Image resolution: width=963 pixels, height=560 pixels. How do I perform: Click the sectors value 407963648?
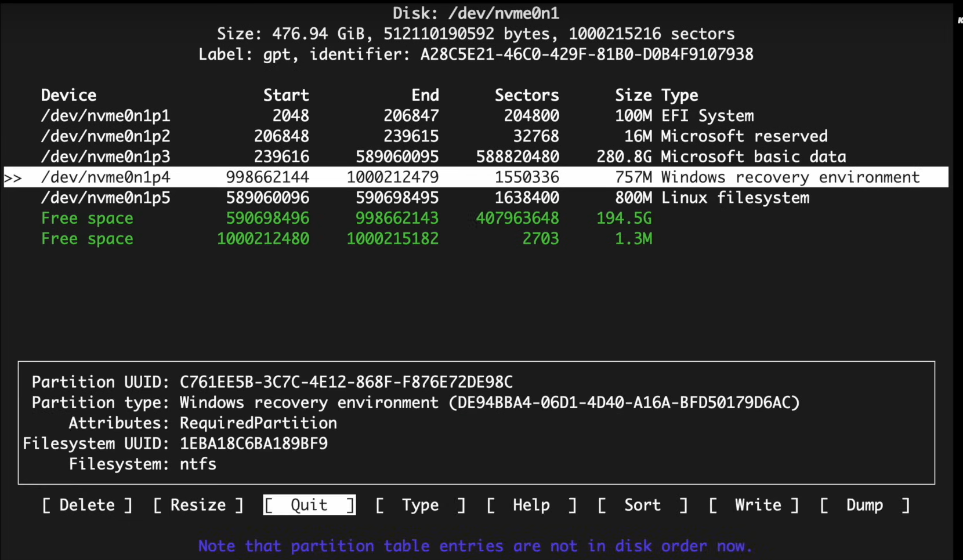point(517,218)
